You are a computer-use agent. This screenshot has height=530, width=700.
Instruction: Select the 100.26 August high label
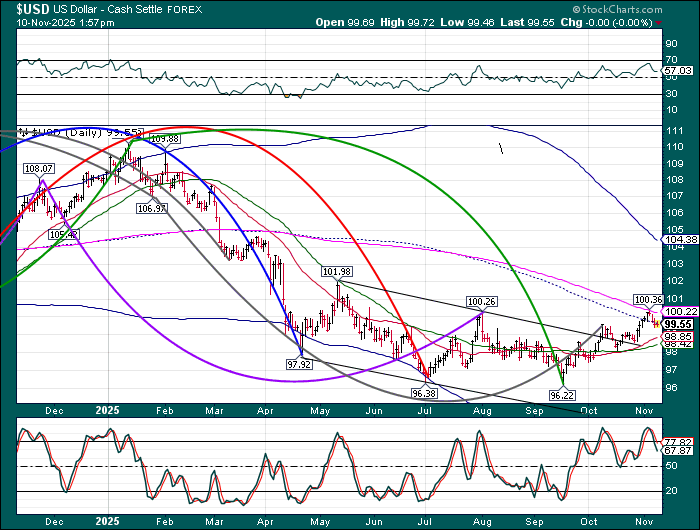481,301
